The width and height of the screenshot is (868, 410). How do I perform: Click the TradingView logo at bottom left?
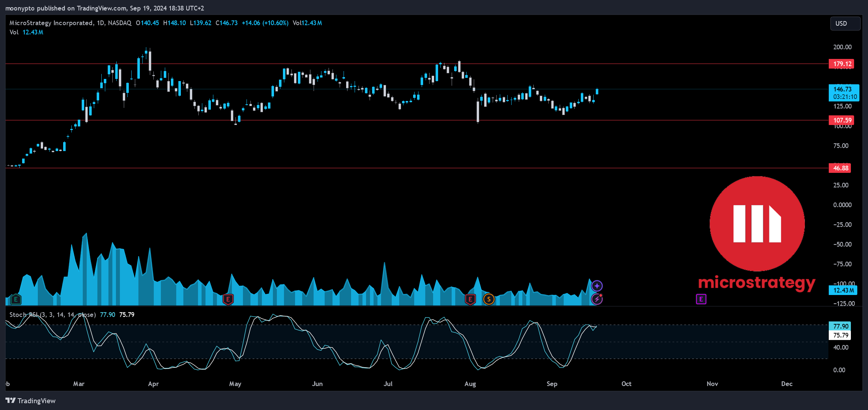click(31, 401)
